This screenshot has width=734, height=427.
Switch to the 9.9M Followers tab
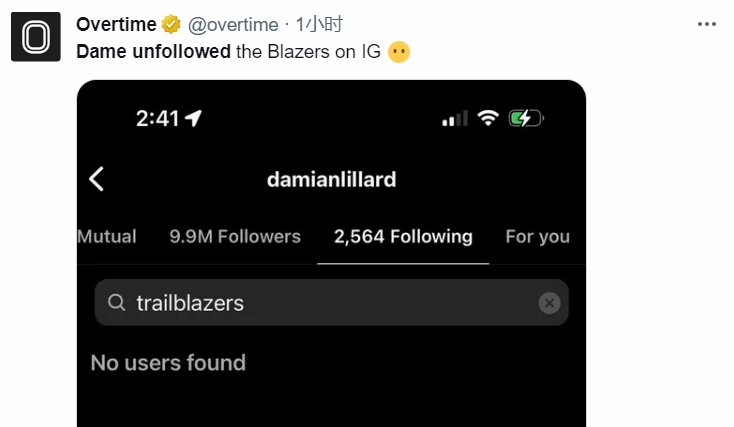tap(235, 236)
